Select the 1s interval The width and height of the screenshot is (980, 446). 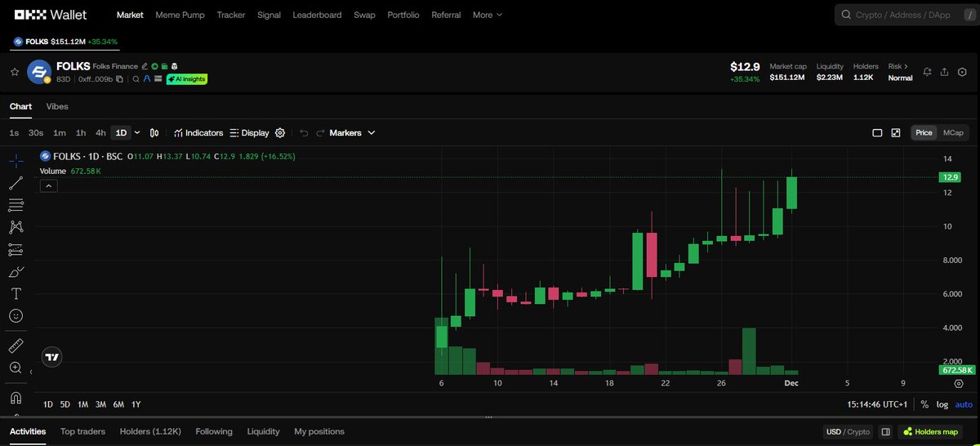[14, 132]
